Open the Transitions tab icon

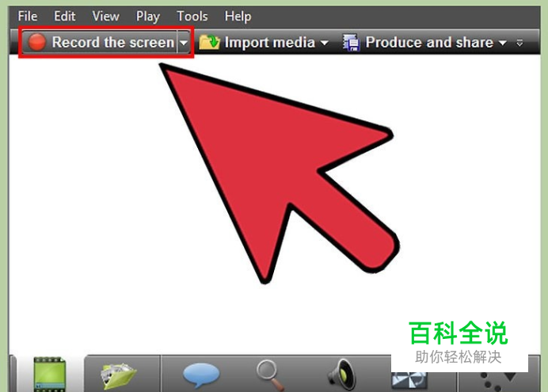click(409, 380)
